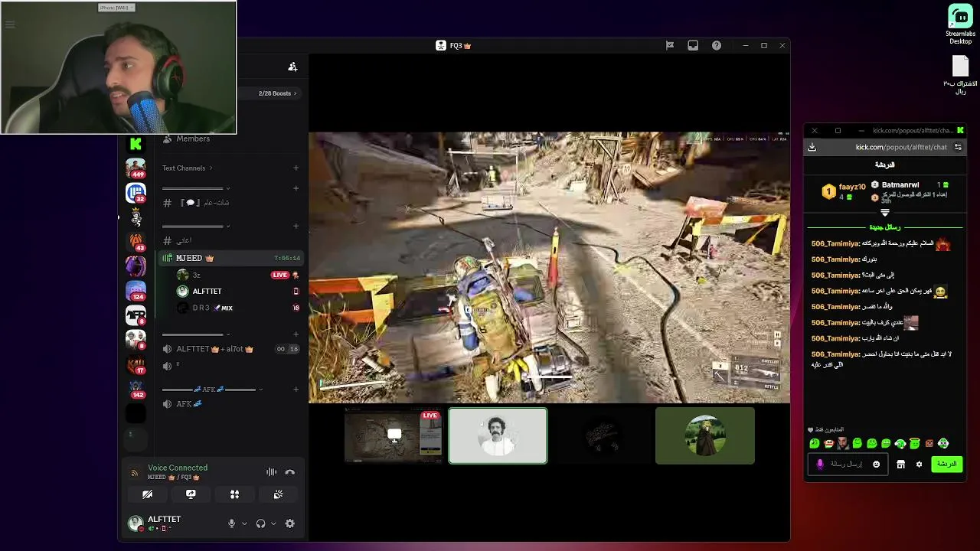Open the headphones output device dropdown
Viewport: 980px width, 551px height.
click(273, 523)
